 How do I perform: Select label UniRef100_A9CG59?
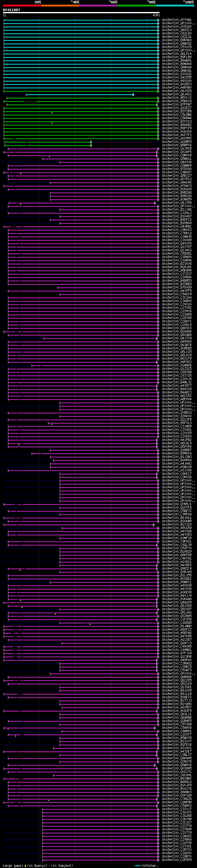177,528
